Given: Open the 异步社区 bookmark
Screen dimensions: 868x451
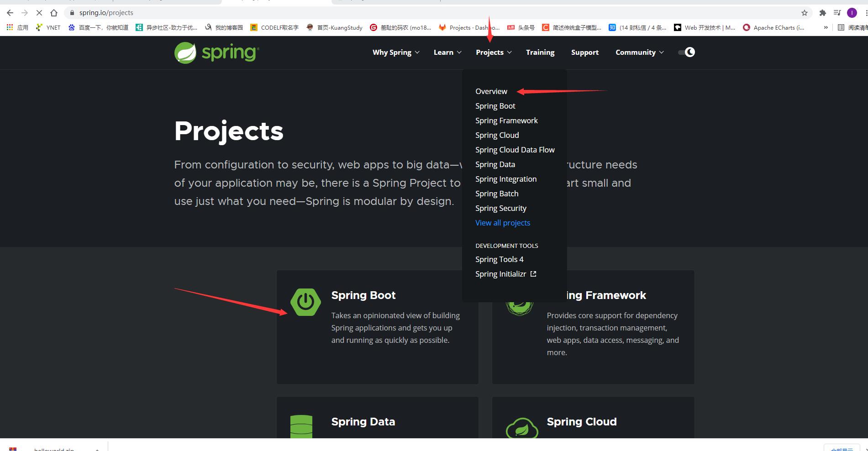Looking at the screenshot, I should point(166,27).
